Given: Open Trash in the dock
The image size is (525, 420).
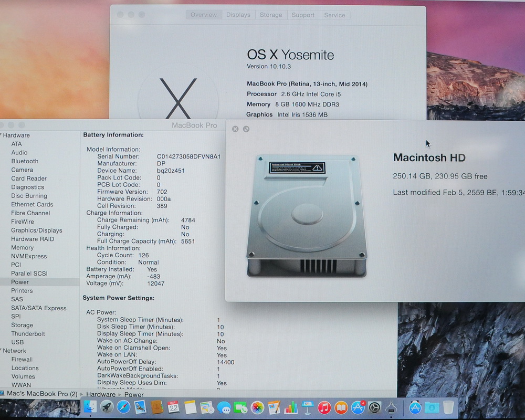Looking at the screenshot, I should [448, 407].
